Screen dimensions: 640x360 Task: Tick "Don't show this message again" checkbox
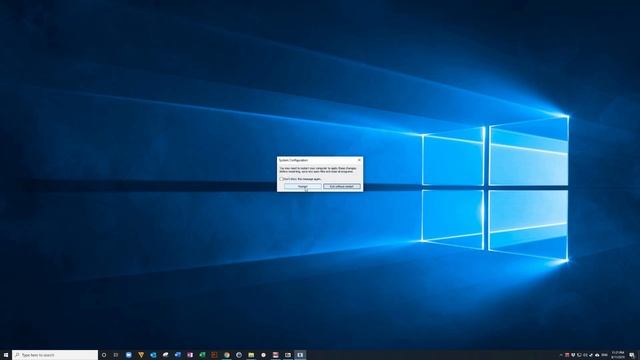tap(281, 179)
